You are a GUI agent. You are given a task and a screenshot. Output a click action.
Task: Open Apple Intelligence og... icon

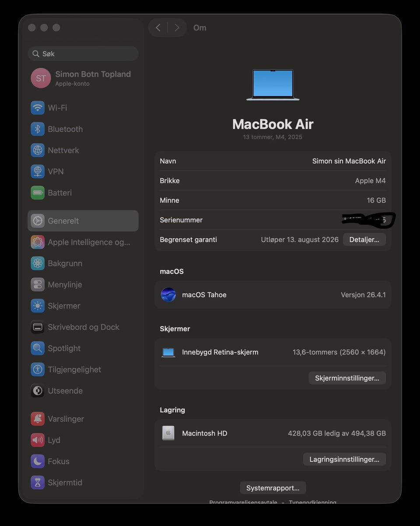38,242
